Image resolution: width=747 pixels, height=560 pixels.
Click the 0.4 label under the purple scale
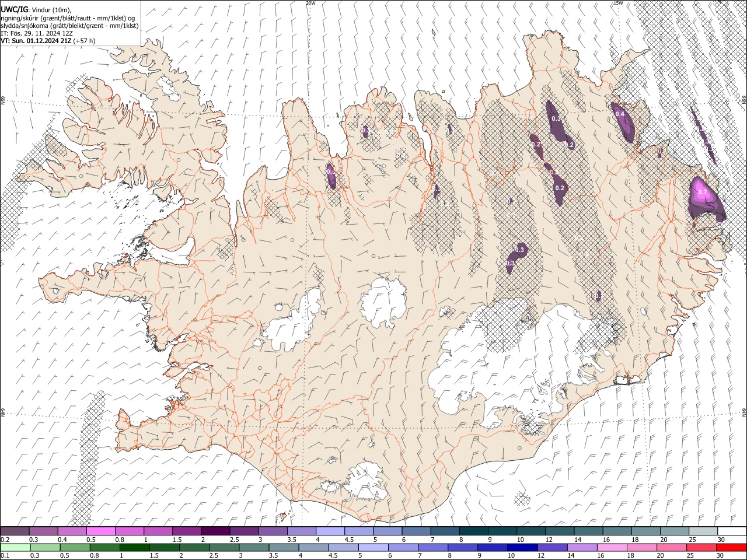coord(62,540)
